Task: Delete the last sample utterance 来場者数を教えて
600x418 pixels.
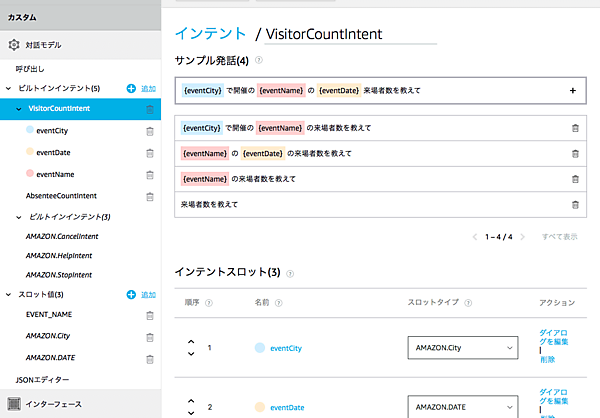Action: [574, 204]
